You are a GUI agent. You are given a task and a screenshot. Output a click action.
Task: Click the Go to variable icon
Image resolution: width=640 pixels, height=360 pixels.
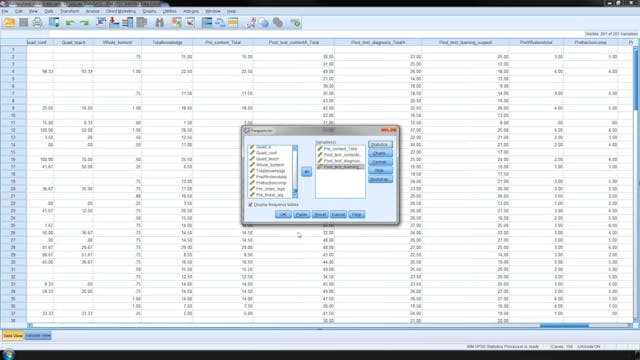tap(114, 23)
